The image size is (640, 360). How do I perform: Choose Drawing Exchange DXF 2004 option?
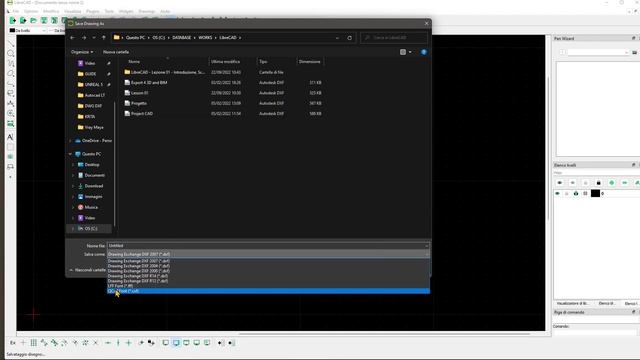(269, 266)
